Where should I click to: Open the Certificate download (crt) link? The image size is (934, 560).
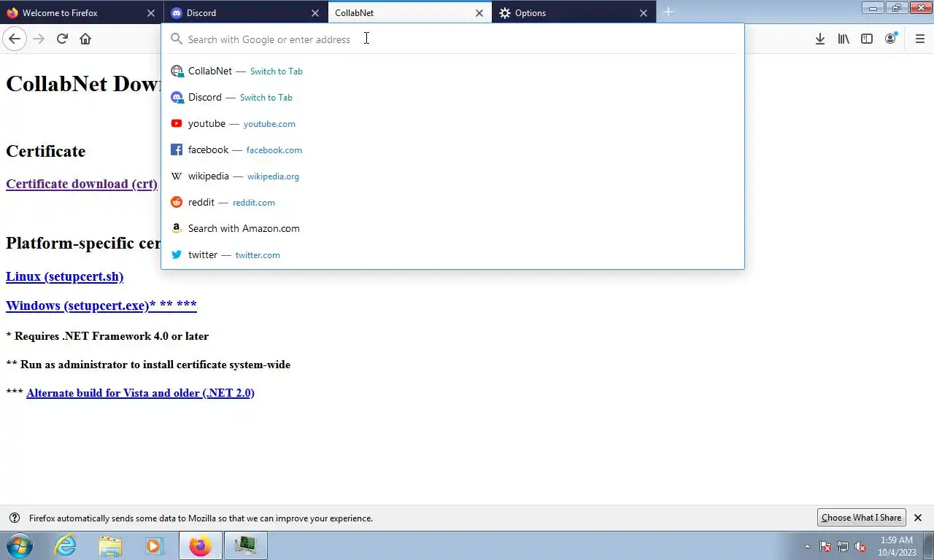[x=82, y=184]
